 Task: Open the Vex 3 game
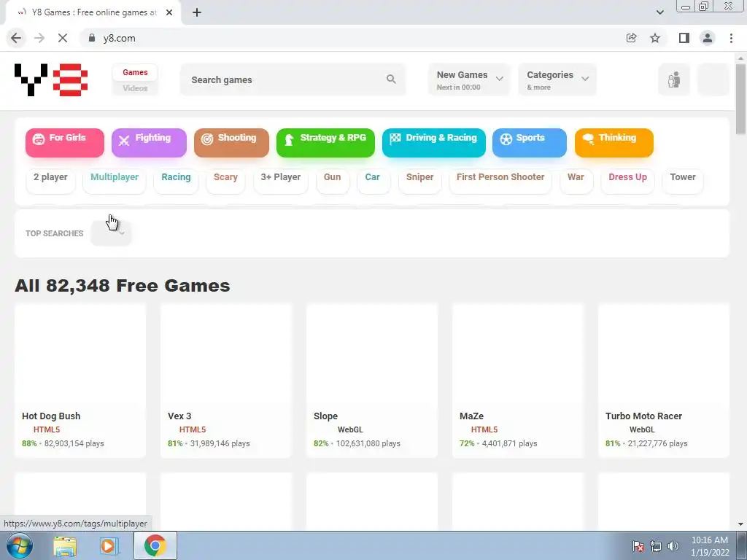[x=226, y=381]
